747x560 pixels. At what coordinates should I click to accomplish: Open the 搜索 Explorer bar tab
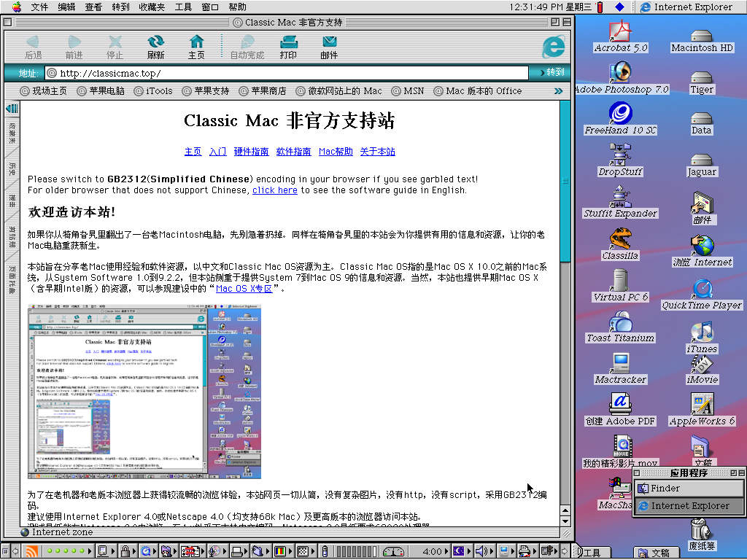point(12,201)
